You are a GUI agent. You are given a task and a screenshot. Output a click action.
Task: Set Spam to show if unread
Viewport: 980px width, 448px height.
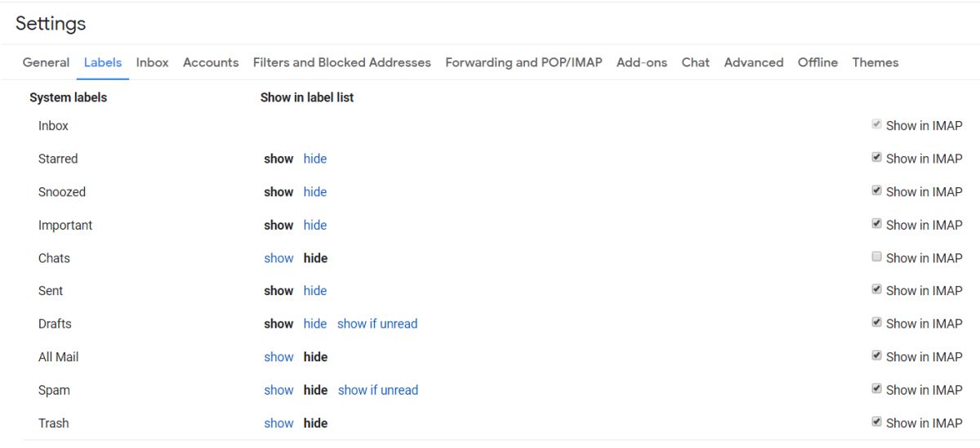pos(378,391)
